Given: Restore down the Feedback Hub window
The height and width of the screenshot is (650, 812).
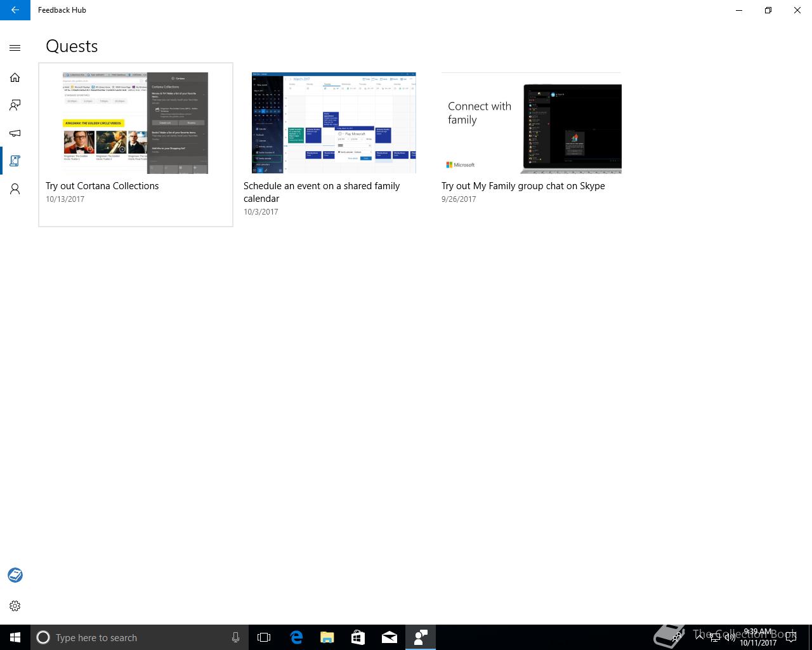Looking at the screenshot, I should [x=768, y=10].
